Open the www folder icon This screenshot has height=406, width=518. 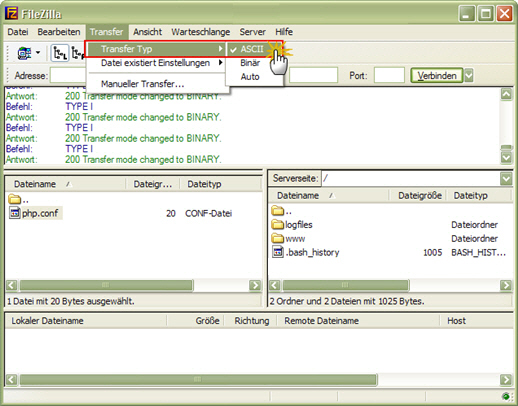pyautogui.click(x=277, y=238)
